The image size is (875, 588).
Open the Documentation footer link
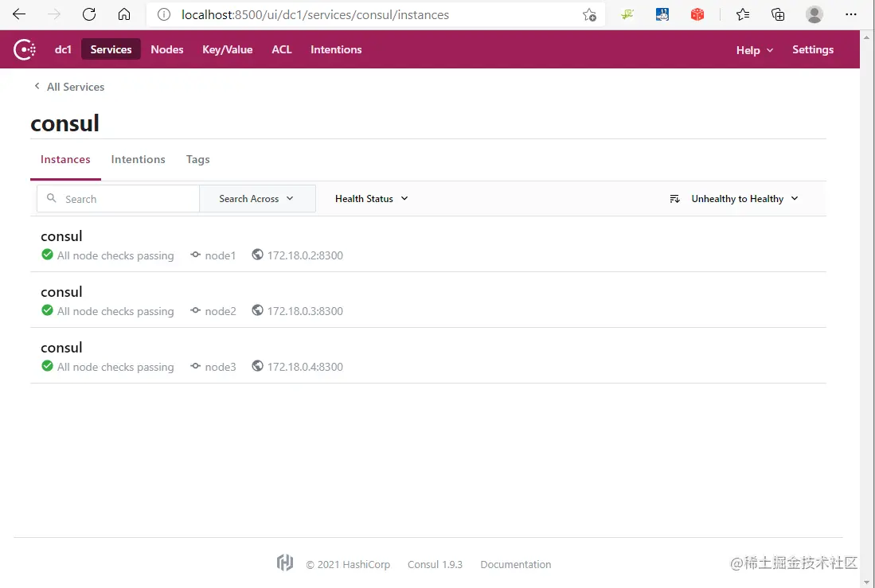coord(516,565)
